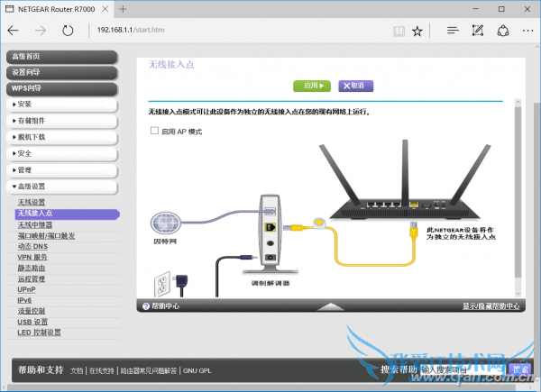Open 端口映射/端口触发 link

point(46,236)
